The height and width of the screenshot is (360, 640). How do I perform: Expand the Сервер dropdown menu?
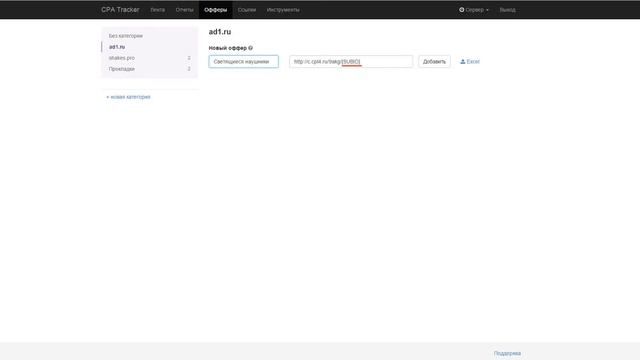[474, 10]
